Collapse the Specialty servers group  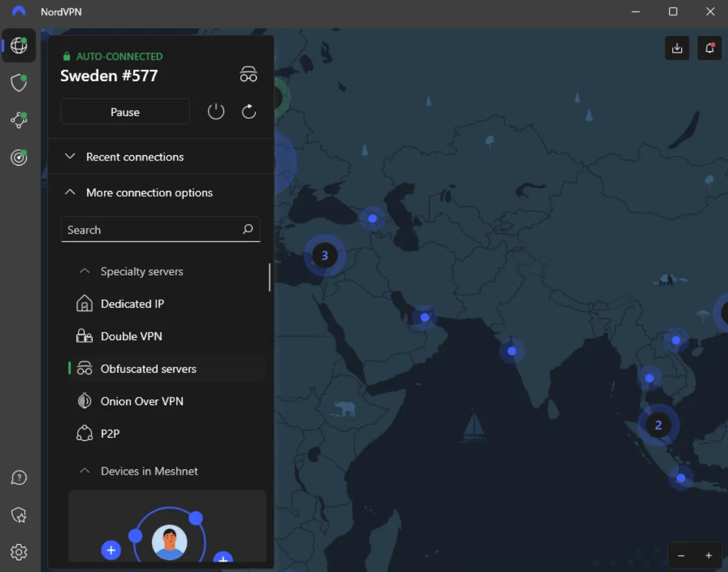142,271
